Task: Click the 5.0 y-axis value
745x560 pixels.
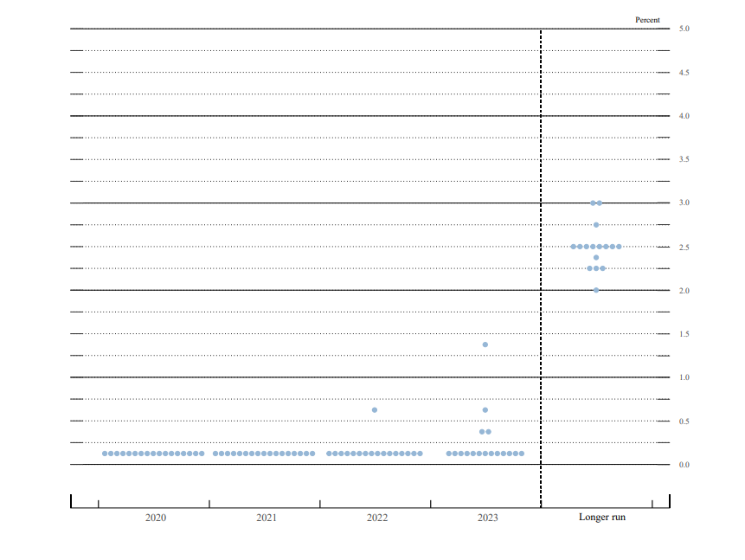Action: 684,29
